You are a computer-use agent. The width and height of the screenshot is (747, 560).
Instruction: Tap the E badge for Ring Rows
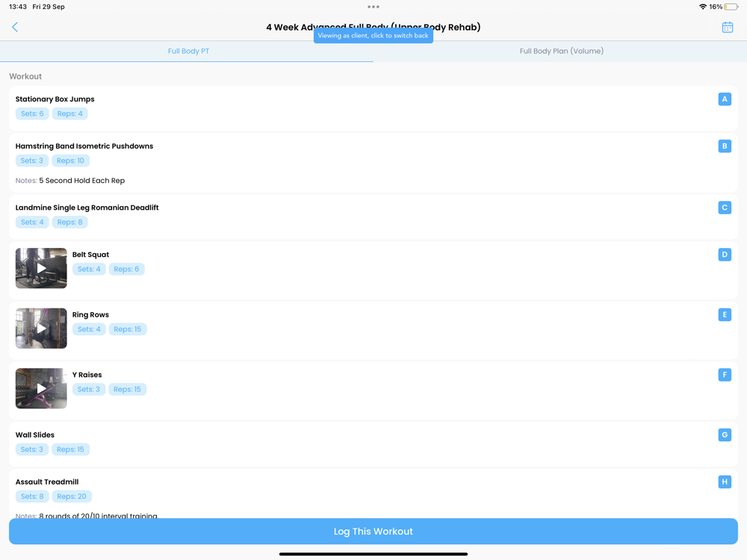click(x=724, y=315)
